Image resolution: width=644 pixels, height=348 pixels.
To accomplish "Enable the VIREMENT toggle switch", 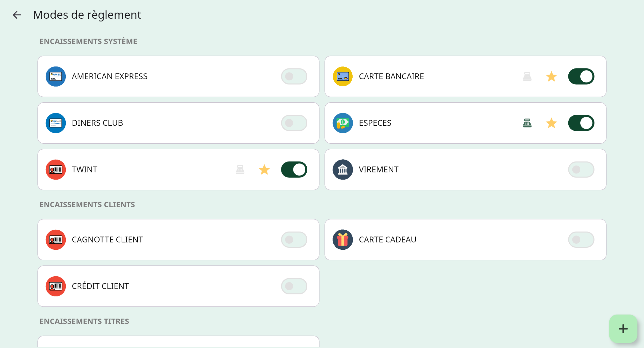I will click(581, 170).
